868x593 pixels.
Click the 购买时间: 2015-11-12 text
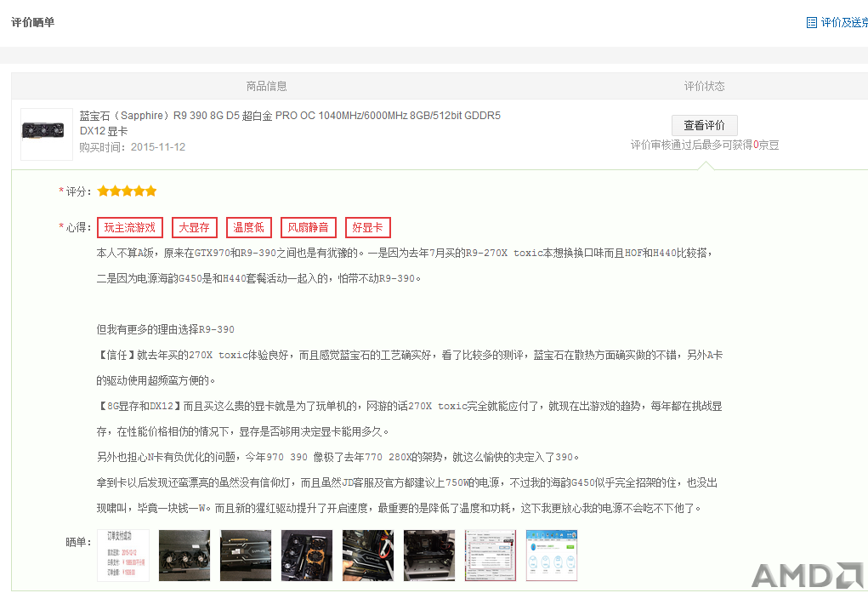pyautogui.click(x=133, y=147)
